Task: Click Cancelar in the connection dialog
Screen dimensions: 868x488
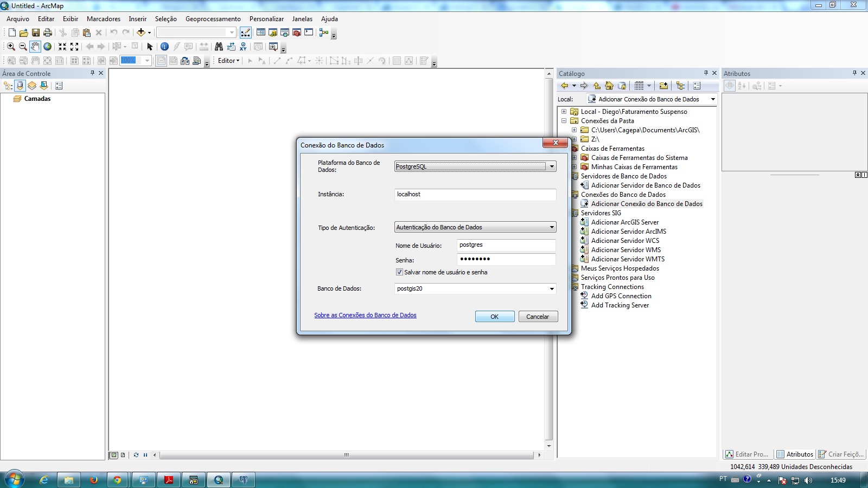Action: point(538,317)
